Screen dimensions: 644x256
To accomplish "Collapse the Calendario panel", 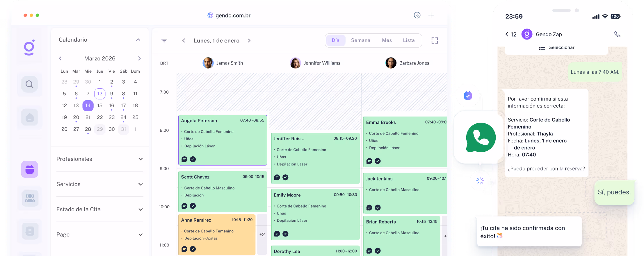I will point(138,40).
